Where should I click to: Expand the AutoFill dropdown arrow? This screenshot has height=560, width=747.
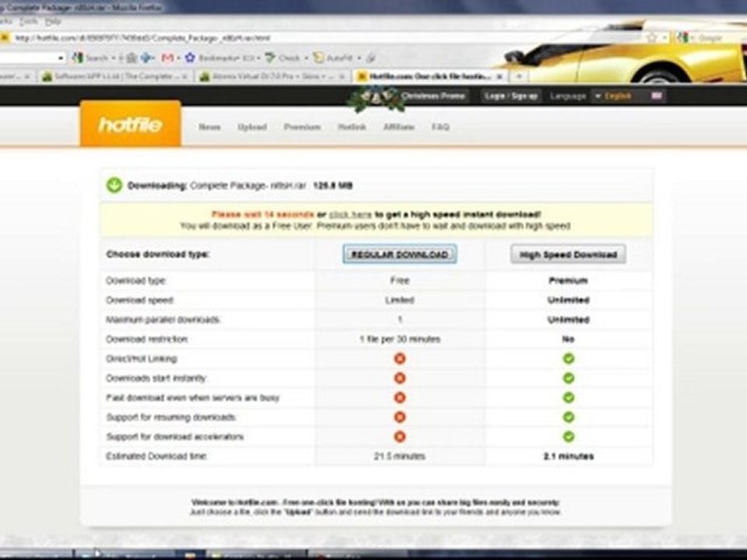tap(359, 58)
